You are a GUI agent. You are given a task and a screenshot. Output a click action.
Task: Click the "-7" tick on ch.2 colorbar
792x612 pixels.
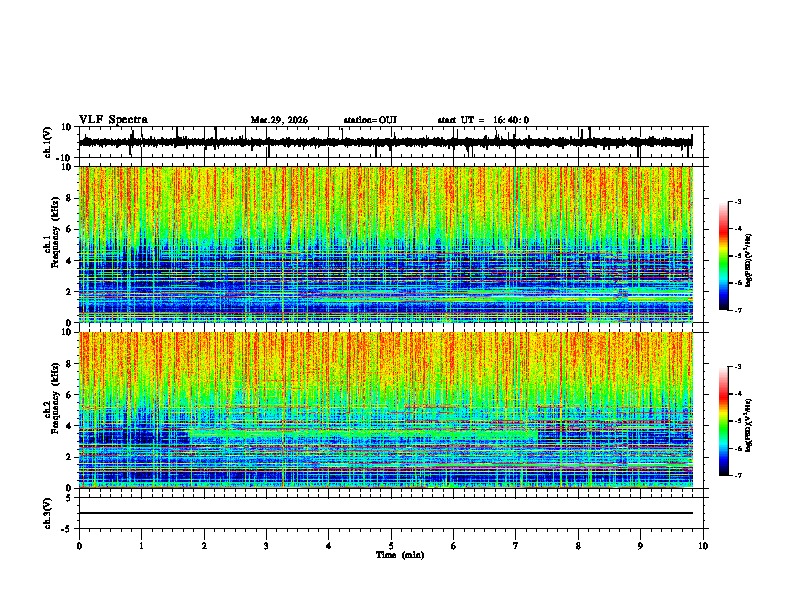point(738,475)
